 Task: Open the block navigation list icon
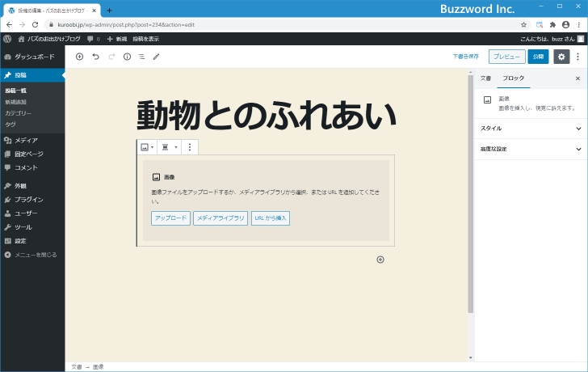pos(142,57)
